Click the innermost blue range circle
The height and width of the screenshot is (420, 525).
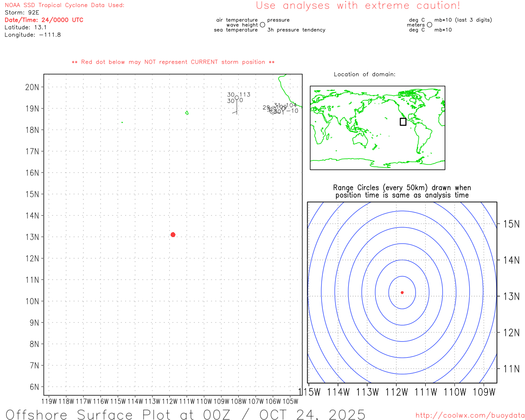point(402,292)
